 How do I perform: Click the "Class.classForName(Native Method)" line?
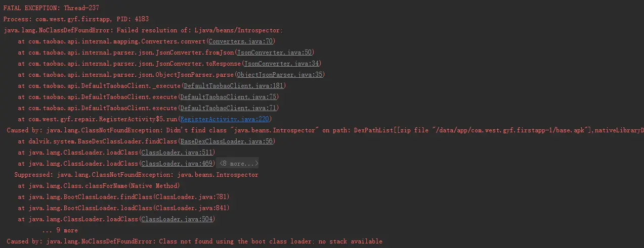[99, 186]
